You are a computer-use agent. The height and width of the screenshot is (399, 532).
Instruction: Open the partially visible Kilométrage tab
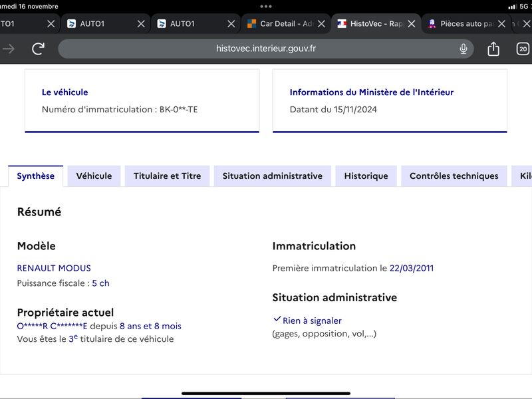coord(523,176)
